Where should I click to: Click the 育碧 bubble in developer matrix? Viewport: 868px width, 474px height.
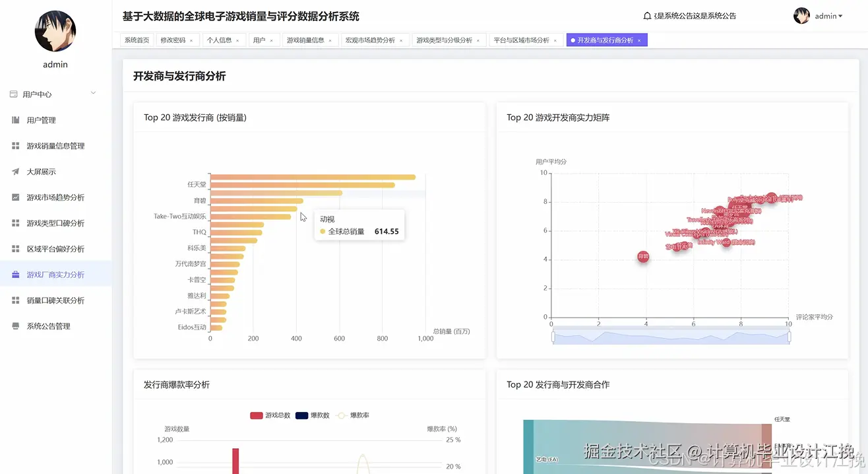(643, 256)
